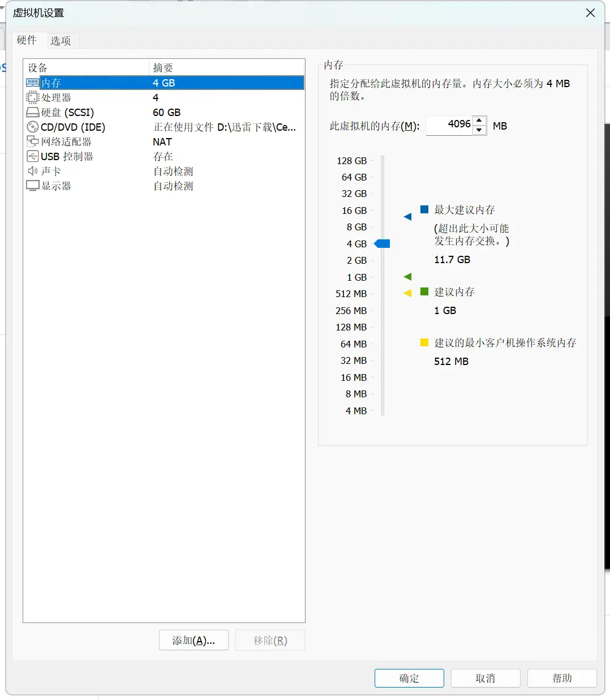Click the 64 MB slider label
The height and width of the screenshot is (700, 610).
click(x=353, y=344)
